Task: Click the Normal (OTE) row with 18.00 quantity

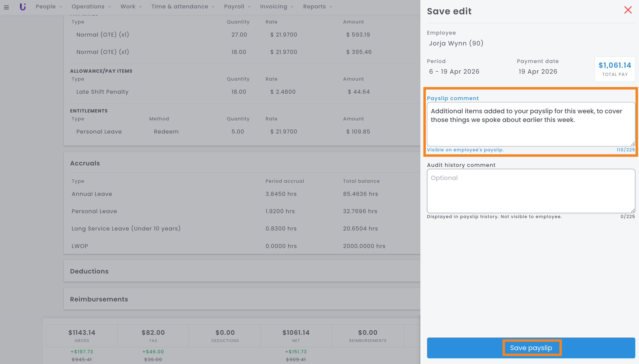Action: 242,52
